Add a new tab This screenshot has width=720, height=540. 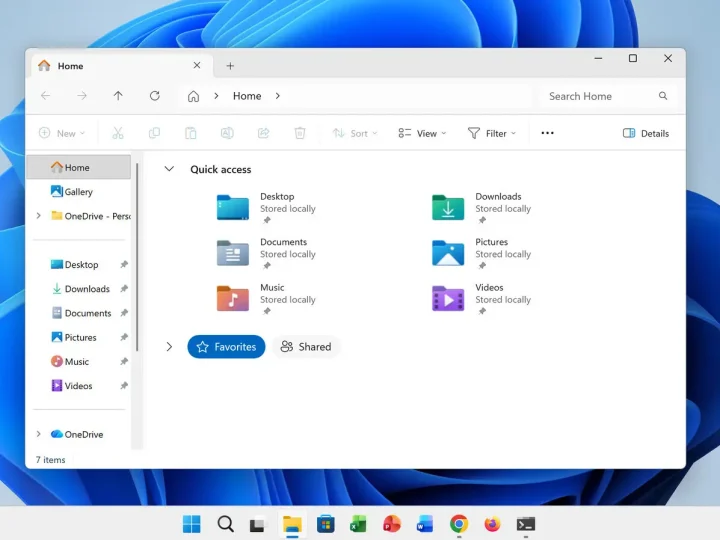(230, 66)
